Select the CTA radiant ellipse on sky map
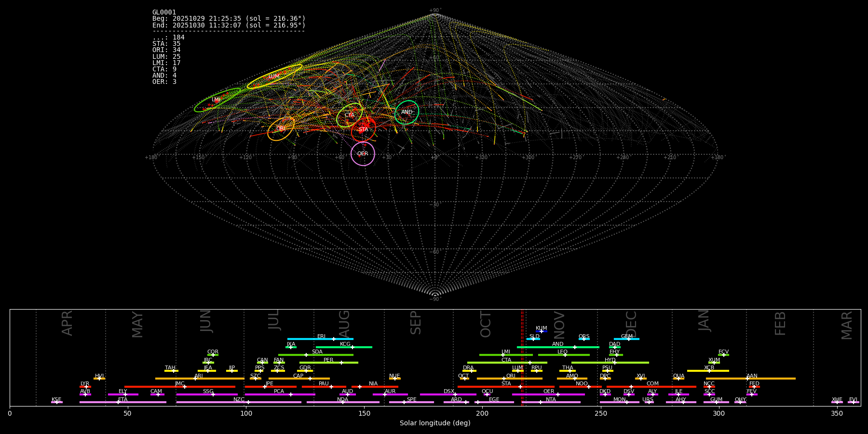 tap(350, 115)
